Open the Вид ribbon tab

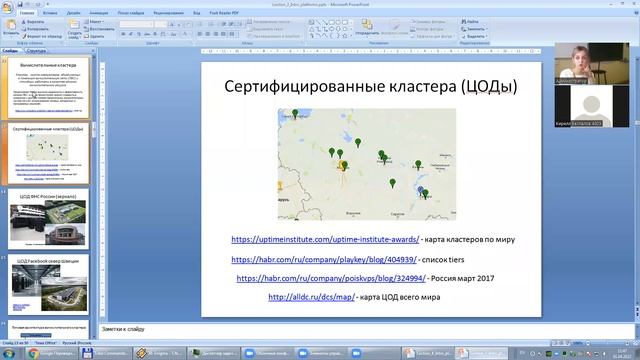click(x=196, y=13)
